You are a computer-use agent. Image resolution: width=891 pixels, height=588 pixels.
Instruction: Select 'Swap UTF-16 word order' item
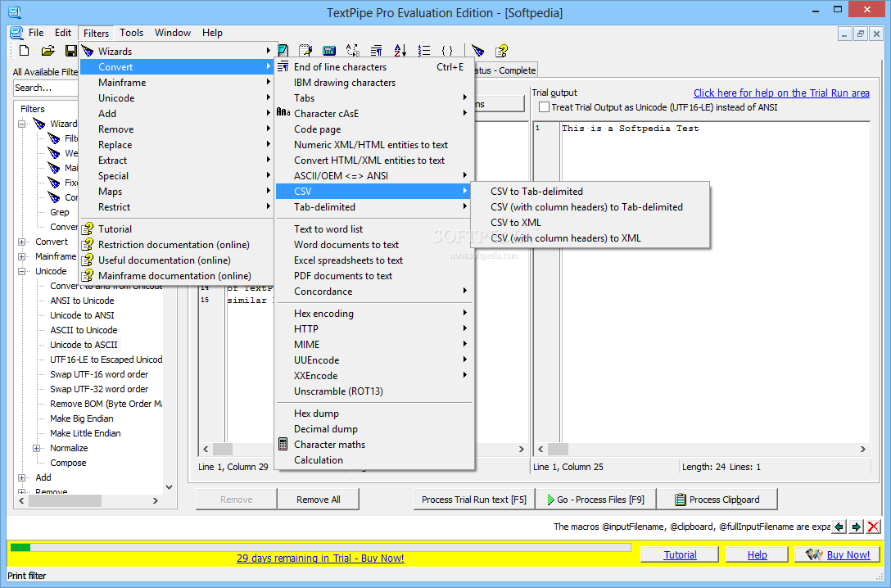pos(99,374)
